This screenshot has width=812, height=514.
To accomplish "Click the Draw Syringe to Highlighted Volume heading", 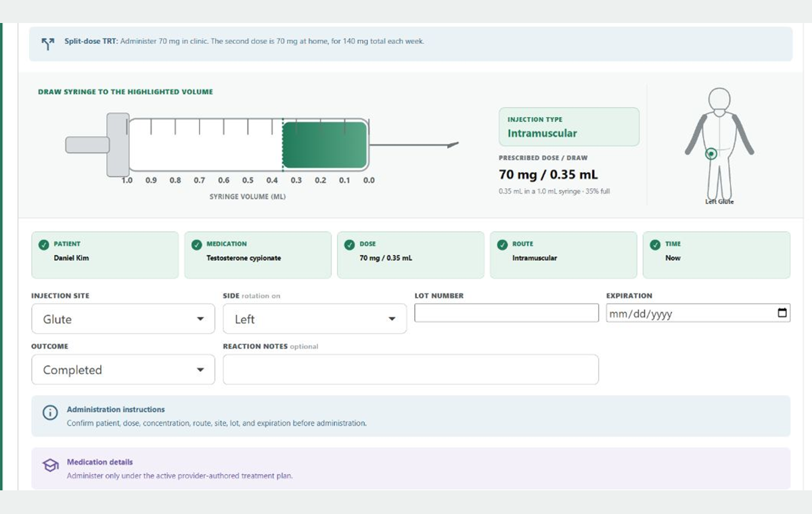I will (x=125, y=92).
